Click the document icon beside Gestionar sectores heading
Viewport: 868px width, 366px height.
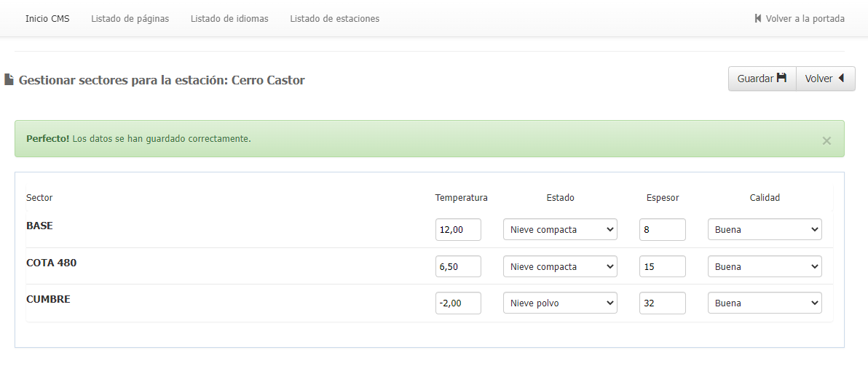tap(9, 79)
